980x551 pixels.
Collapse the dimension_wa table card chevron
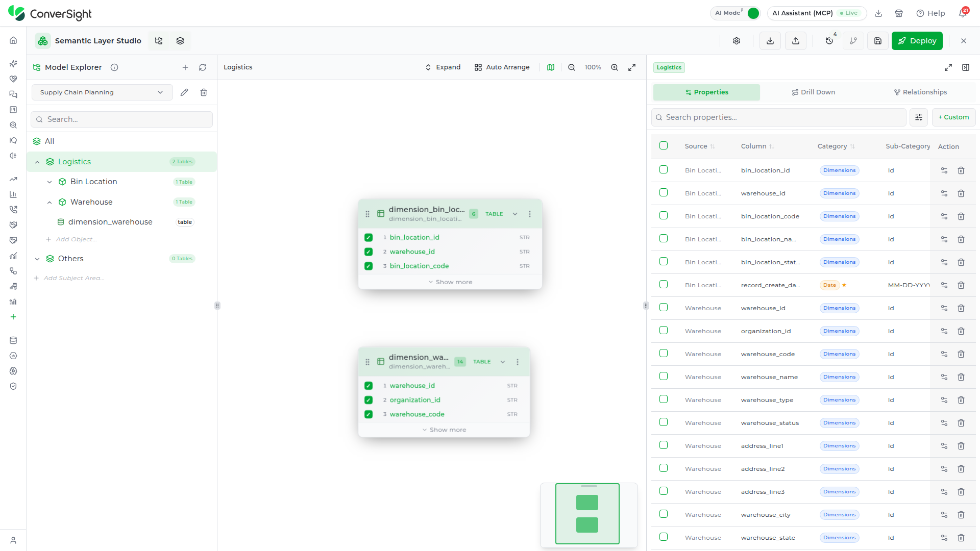pos(503,362)
